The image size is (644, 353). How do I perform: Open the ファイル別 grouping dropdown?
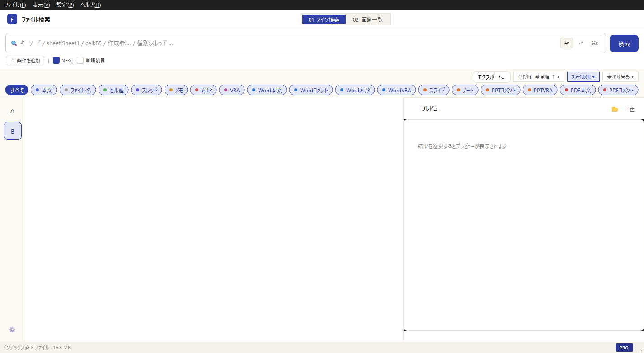point(583,77)
